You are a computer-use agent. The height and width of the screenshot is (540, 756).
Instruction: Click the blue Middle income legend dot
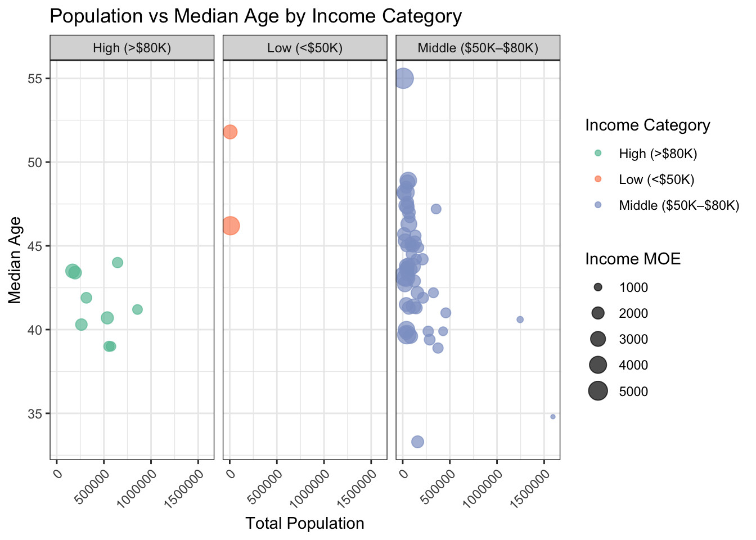point(598,205)
